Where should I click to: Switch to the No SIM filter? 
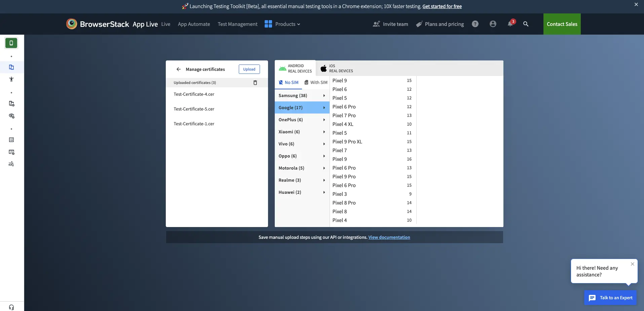tap(289, 83)
